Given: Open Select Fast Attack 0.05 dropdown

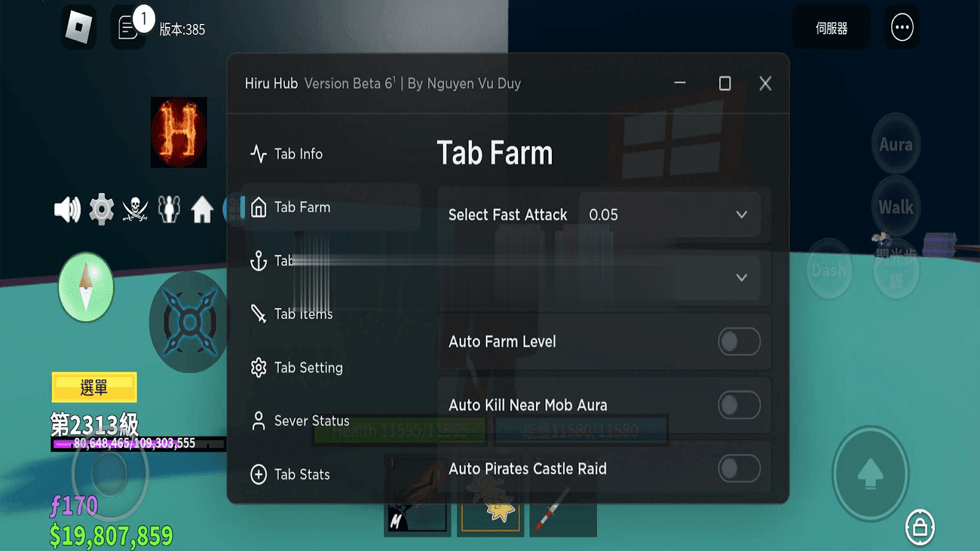Looking at the screenshot, I should [669, 215].
